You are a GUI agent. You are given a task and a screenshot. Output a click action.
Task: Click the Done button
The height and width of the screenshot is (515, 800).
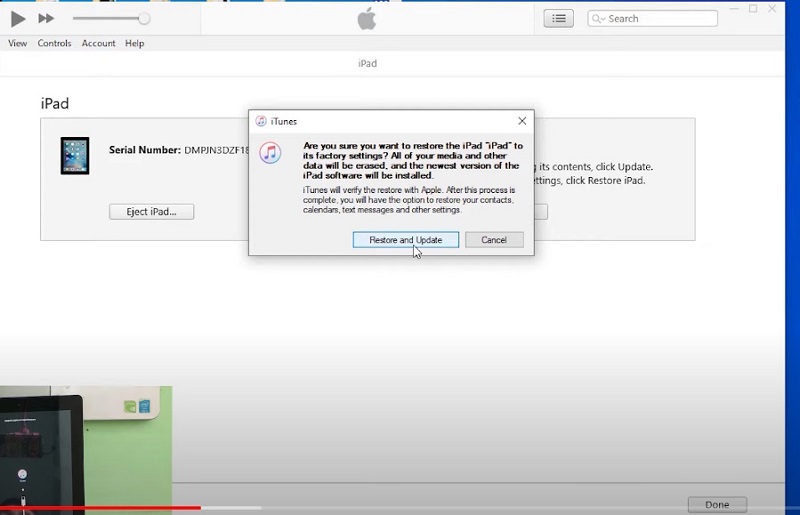click(x=717, y=504)
